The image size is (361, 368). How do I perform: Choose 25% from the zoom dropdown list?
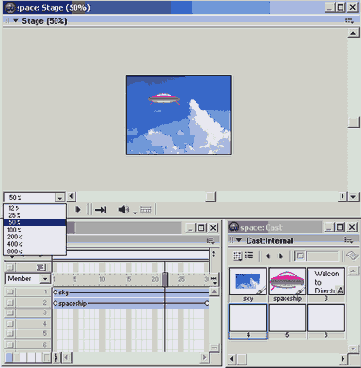coord(35,215)
